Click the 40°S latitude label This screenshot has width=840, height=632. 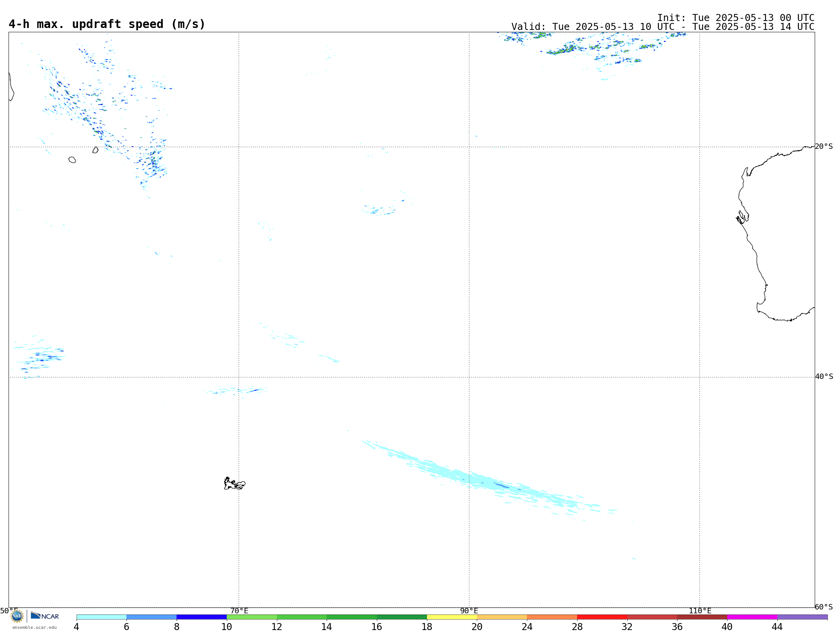824,377
